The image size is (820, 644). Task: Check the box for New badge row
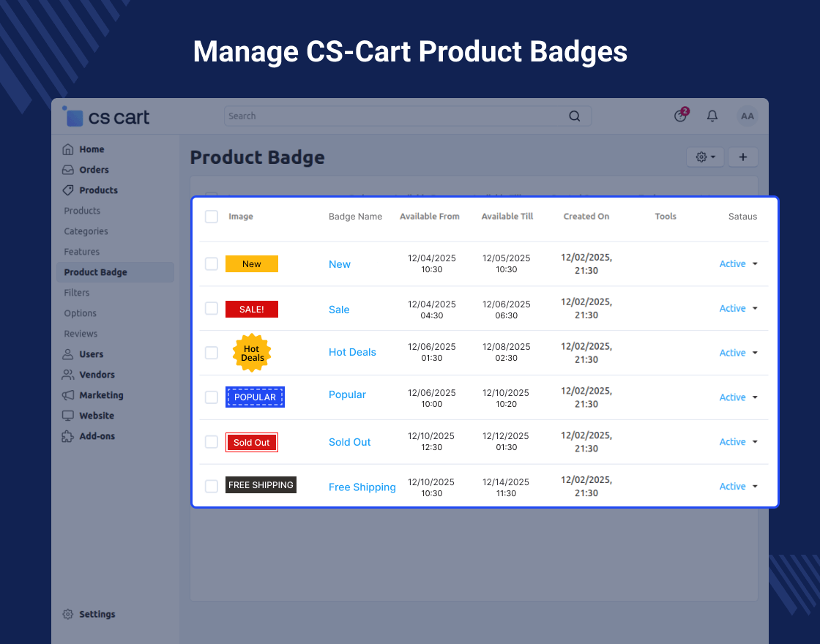(x=212, y=264)
